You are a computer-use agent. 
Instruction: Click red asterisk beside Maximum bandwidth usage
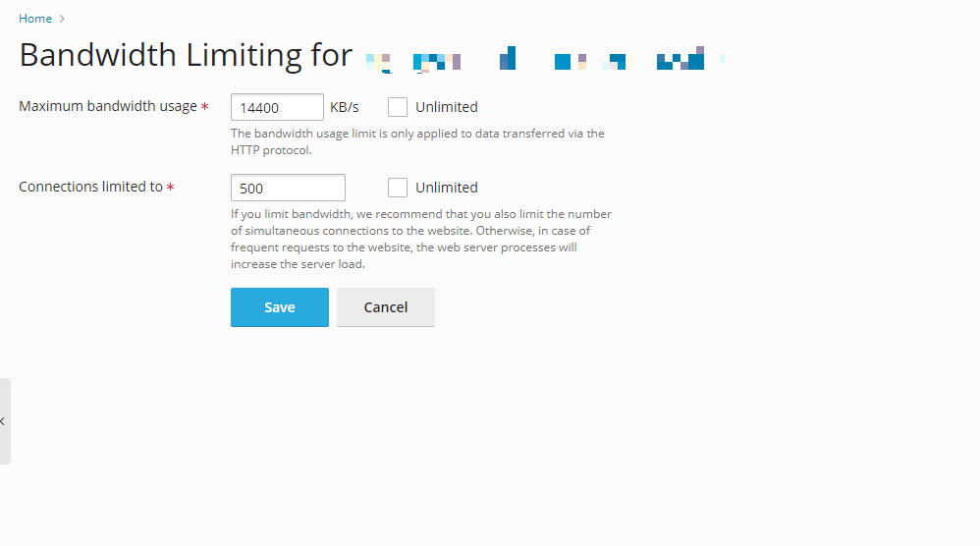[x=204, y=107]
